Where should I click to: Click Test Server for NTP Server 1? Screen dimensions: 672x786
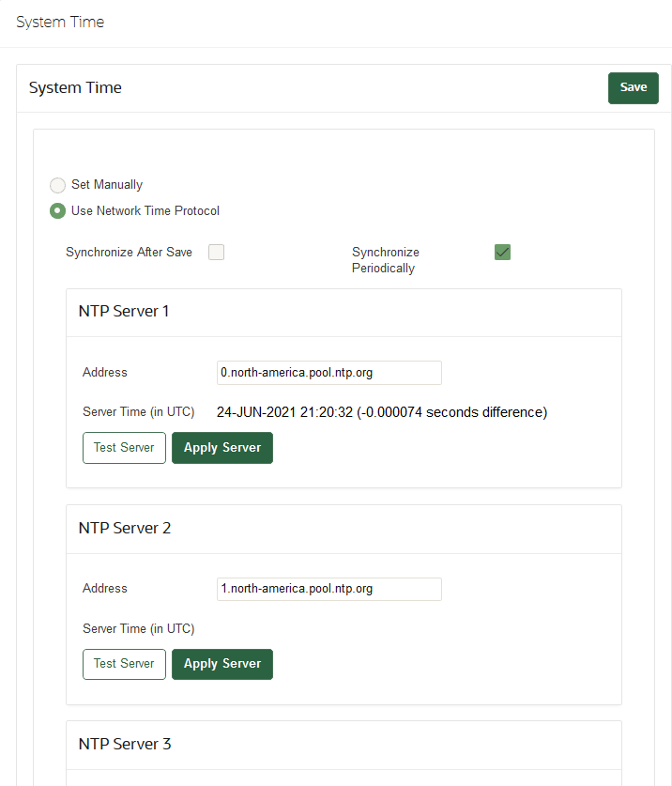pyautogui.click(x=124, y=448)
